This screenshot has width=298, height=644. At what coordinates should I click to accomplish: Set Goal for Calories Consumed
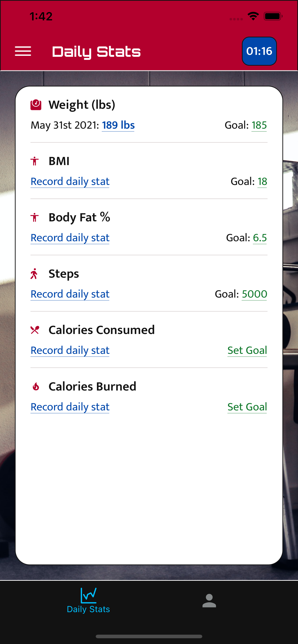247,350
